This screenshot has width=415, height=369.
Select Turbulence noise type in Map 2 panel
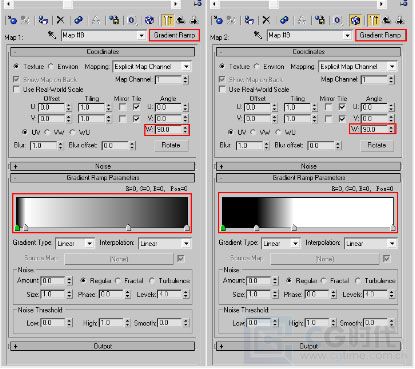coord(358,281)
